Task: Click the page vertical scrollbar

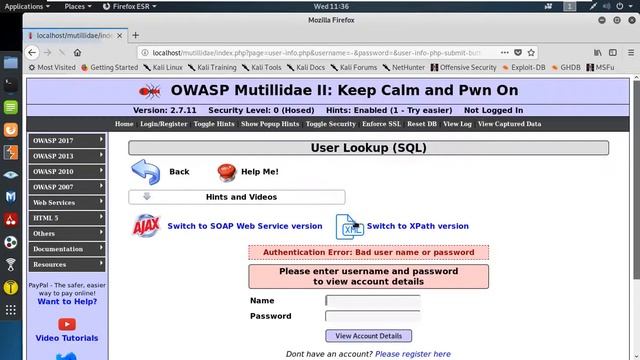Action: (636, 180)
